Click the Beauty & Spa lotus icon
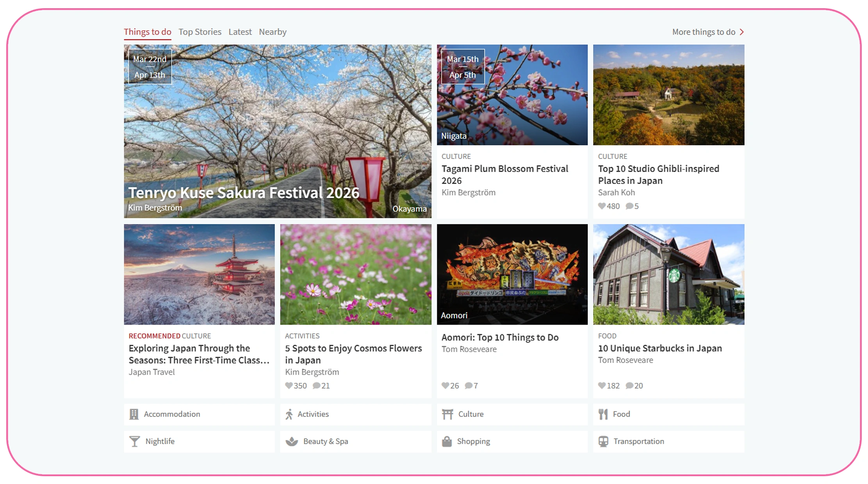The width and height of the screenshot is (868, 484). click(x=292, y=441)
